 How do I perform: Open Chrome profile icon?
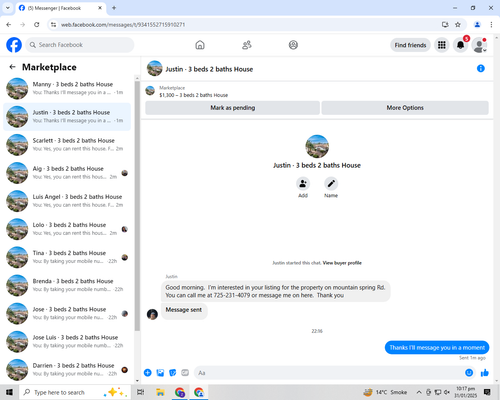[477, 24]
